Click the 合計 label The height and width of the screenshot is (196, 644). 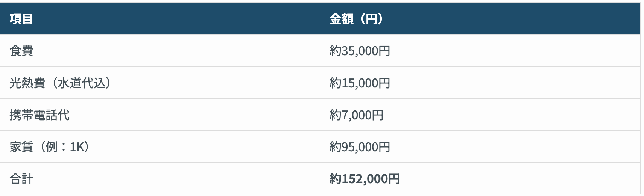pos(21,179)
